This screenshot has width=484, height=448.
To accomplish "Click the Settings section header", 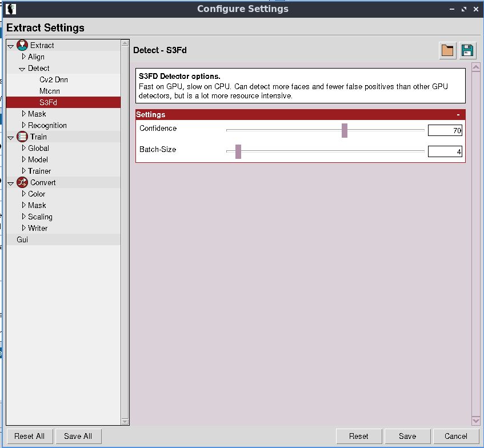I will point(301,114).
